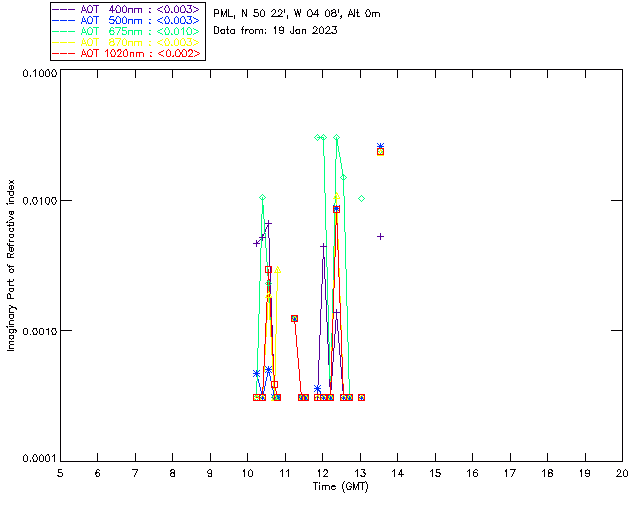640x512 pixels.
Task: Click the x-axis tick label 15
Action: [x=435, y=472]
